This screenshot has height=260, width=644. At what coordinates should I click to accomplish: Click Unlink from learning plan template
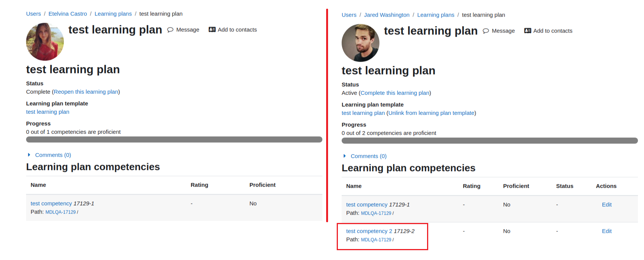[x=431, y=113]
